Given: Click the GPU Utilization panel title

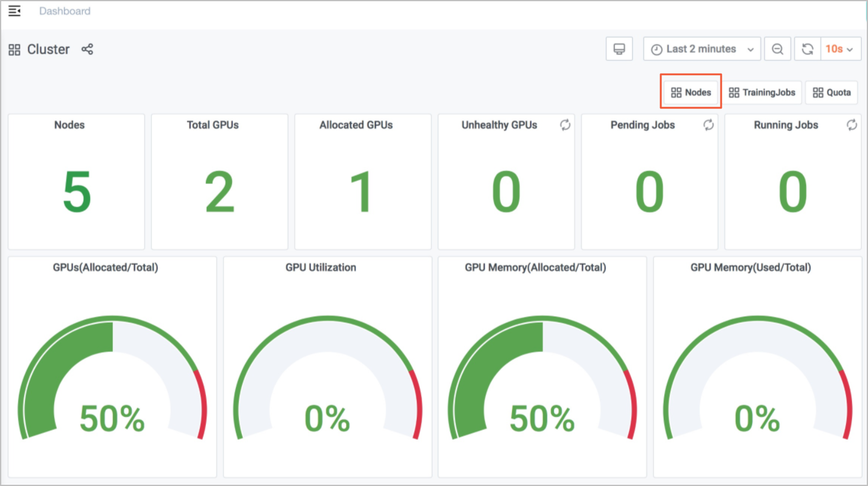Looking at the screenshot, I should point(321,267).
